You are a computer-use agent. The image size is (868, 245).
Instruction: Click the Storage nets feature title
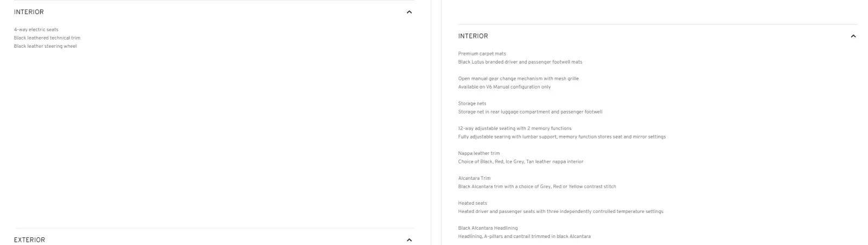472,104
